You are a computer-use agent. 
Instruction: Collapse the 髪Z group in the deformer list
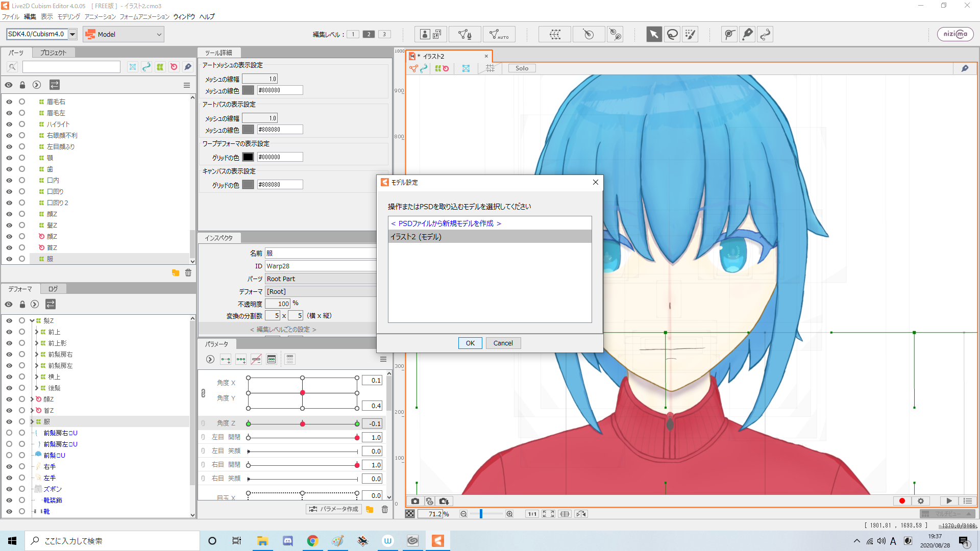pyautogui.click(x=32, y=320)
